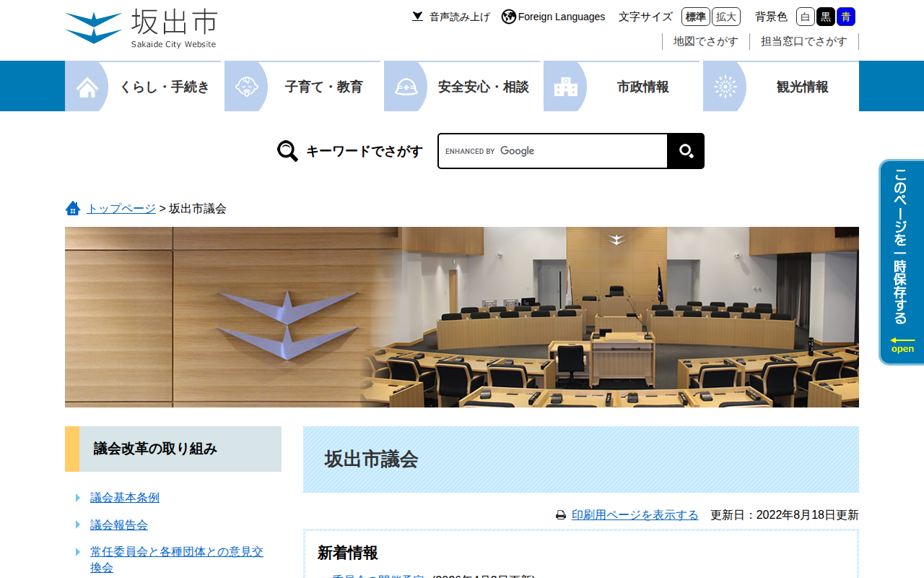This screenshot has width=924, height=578.
Task: Click the Foreign Languages globe icon
Action: pyautogui.click(x=509, y=17)
